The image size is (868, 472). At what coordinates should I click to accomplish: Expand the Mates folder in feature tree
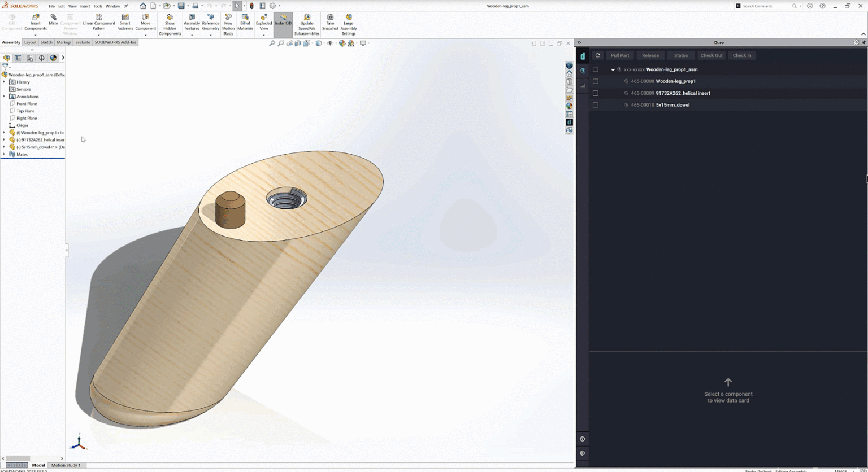click(x=4, y=154)
